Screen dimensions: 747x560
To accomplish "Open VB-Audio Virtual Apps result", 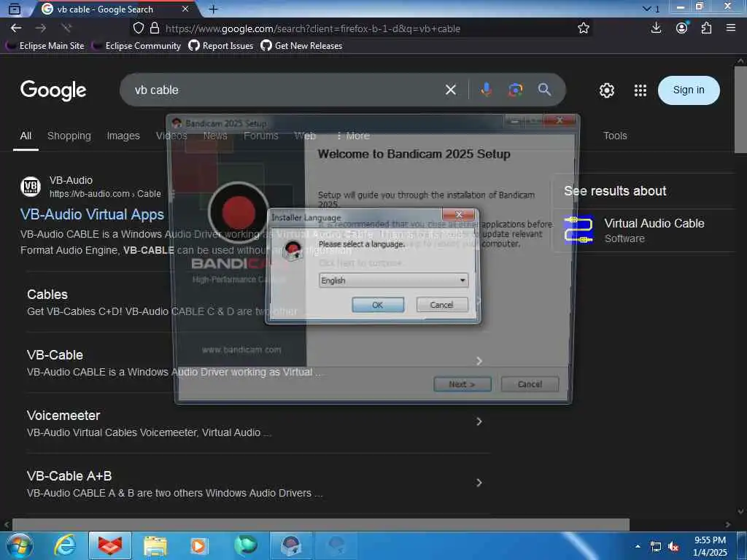I will (92, 214).
